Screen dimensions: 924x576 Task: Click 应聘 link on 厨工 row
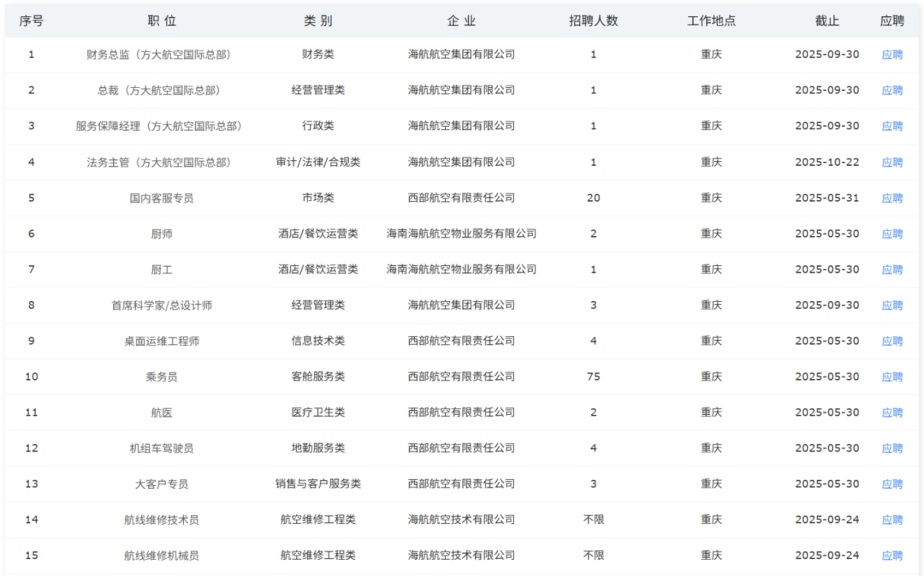point(891,270)
